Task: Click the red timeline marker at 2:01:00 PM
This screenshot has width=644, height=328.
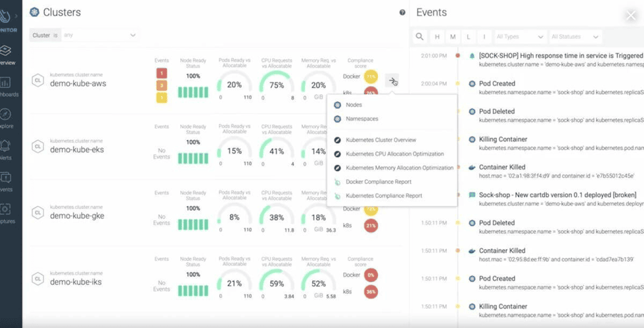Action: point(457,55)
